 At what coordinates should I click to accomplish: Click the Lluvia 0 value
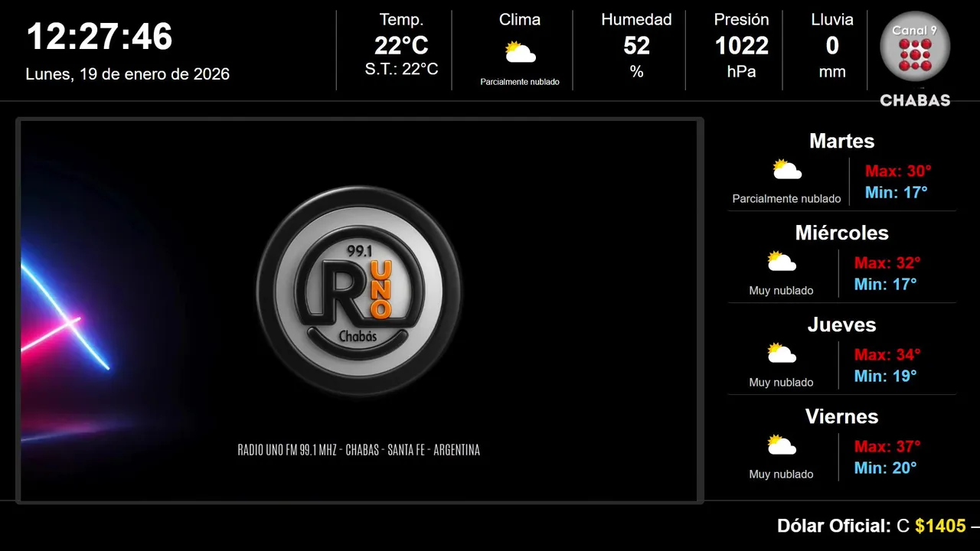(832, 46)
